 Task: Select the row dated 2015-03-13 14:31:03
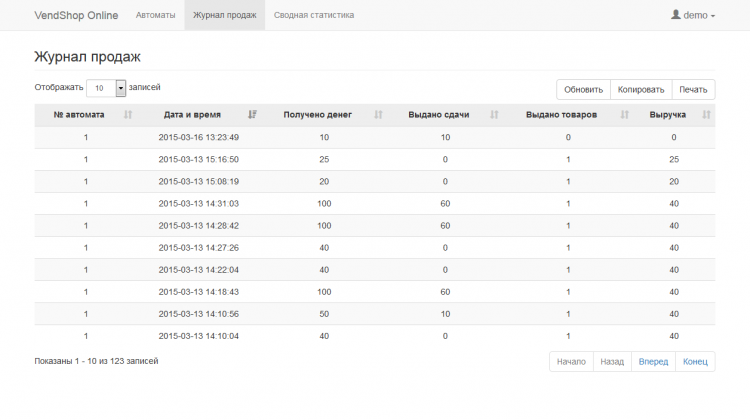(375, 203)
